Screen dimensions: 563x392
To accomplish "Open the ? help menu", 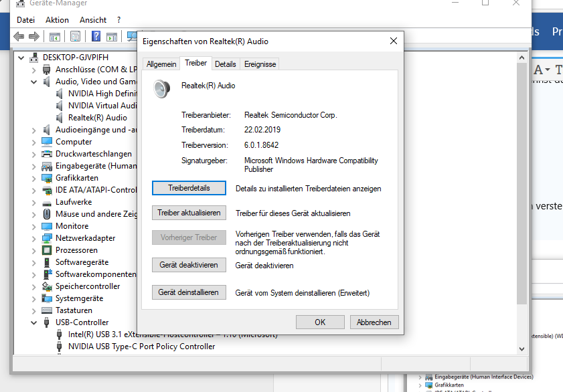I will 119,20.
